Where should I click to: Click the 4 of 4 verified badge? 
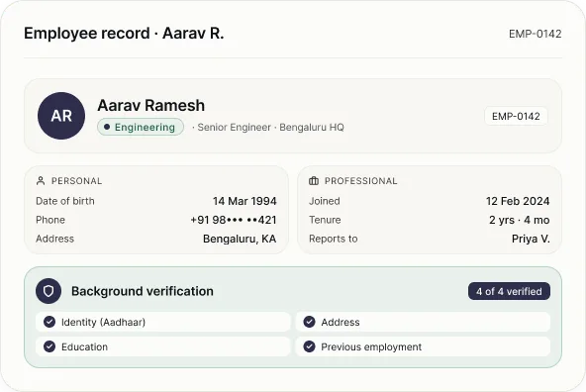(509, 291)
